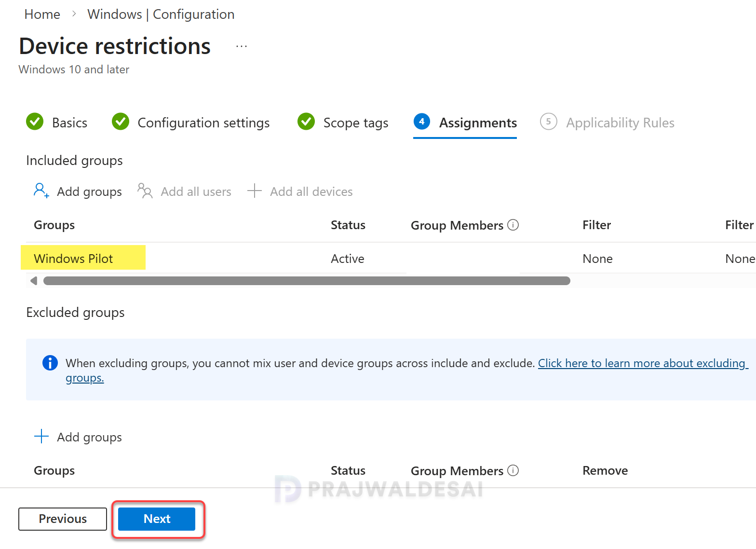756x549 pixels.
Task: Open the ellipsis more options menu
Action: [242, 46]
